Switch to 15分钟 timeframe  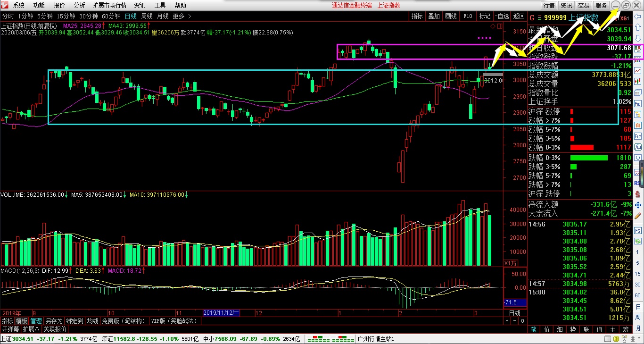pyautogui.click(x=66, y=16)
